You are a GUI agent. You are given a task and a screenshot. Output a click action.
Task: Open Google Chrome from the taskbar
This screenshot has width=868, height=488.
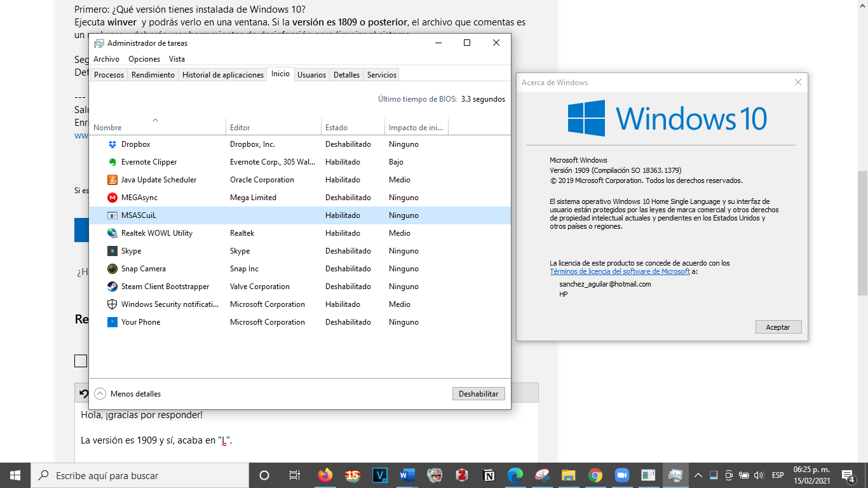[x=595, y=475]
